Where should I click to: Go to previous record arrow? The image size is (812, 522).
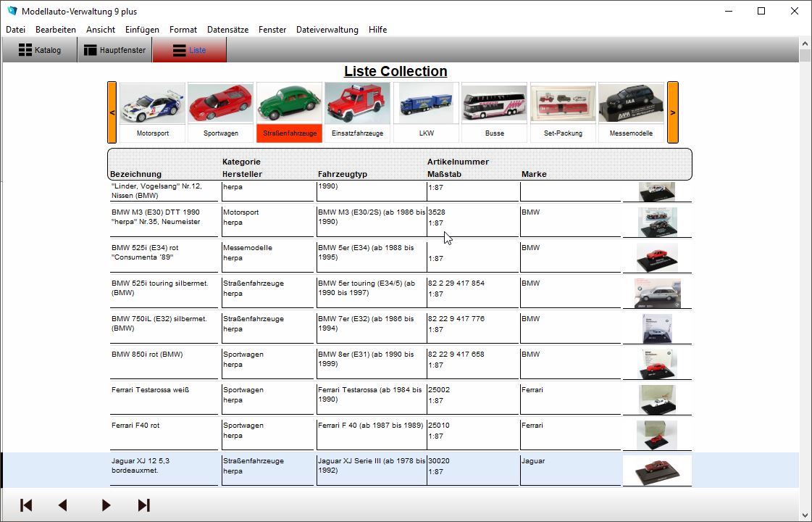point(63,505)
